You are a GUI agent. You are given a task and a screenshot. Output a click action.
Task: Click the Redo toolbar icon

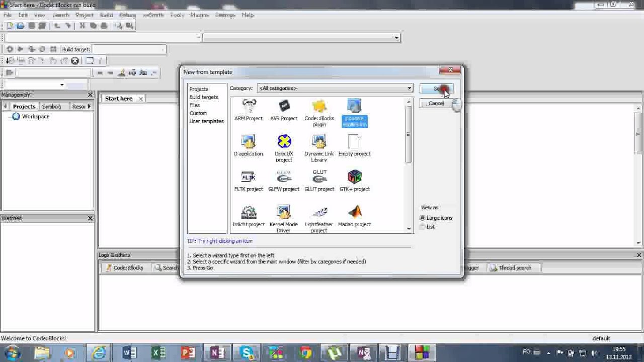coord(68,26)
